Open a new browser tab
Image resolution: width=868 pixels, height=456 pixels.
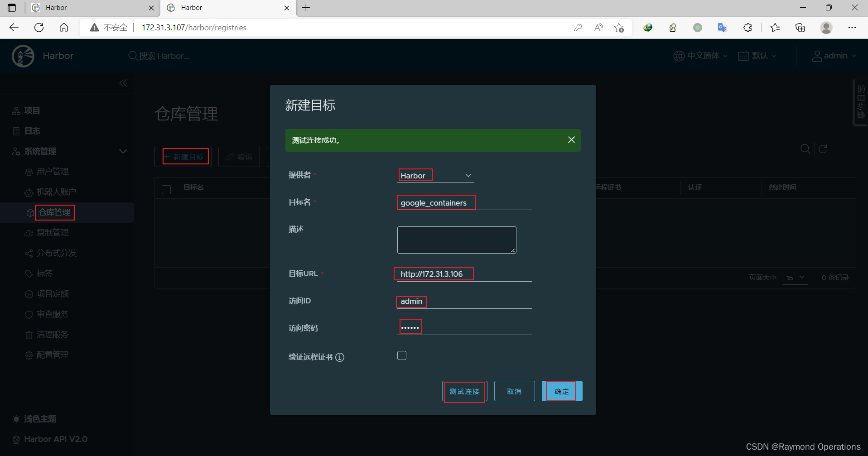(x=306, y=8)
